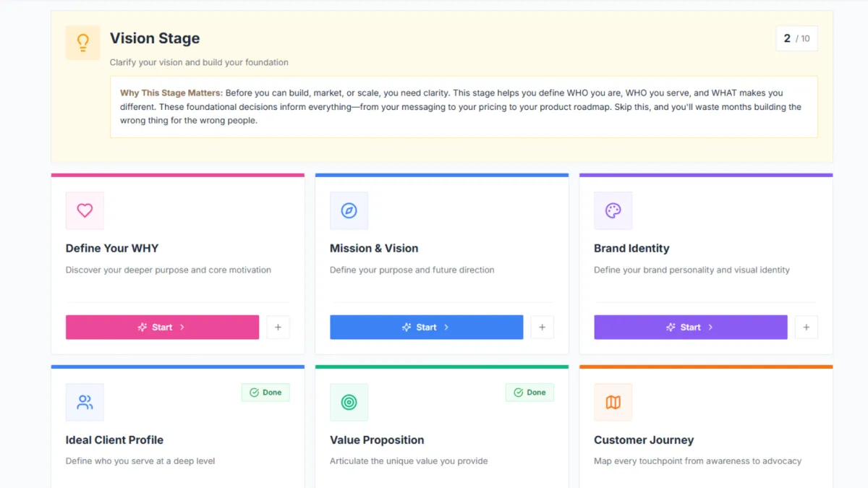Start the Mission & Vision exercise
This screenshot has height=488, width=868.
(x=426, y=328)
